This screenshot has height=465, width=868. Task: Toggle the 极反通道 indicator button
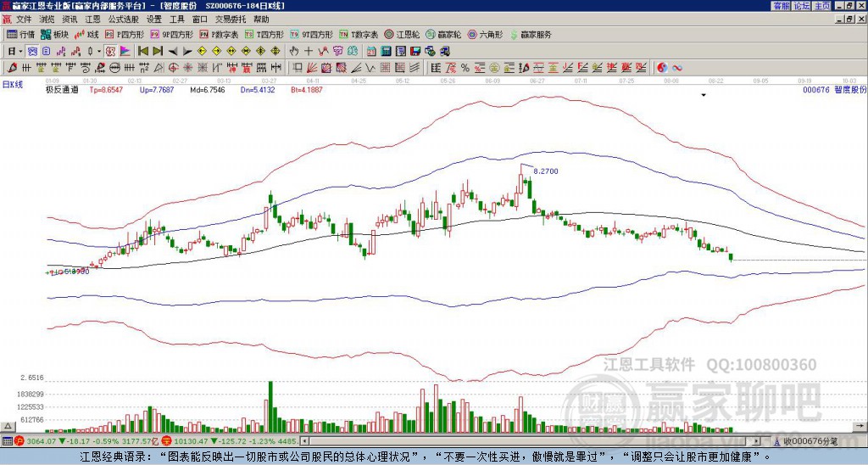[61, 88]
